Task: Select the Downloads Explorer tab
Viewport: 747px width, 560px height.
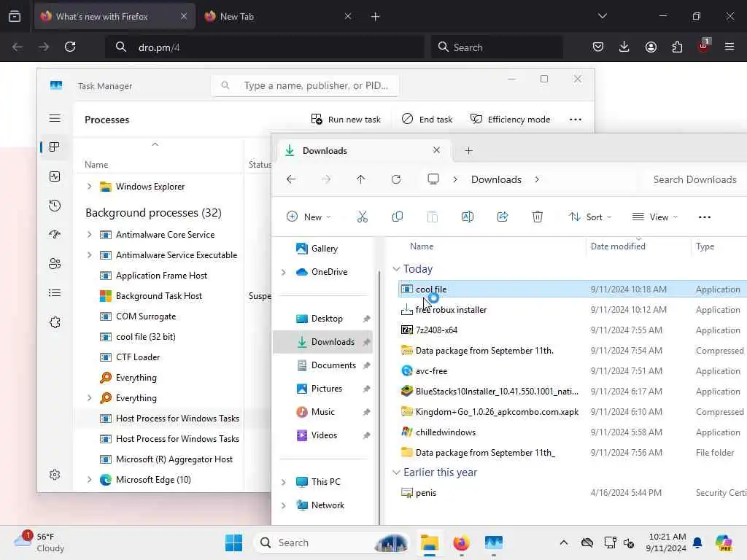Action: pos(365,150)
